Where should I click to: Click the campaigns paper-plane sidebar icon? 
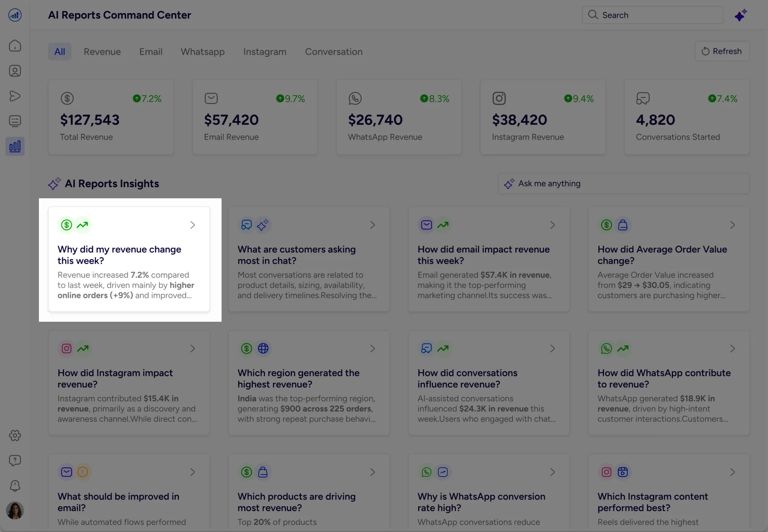click(15, 96)
